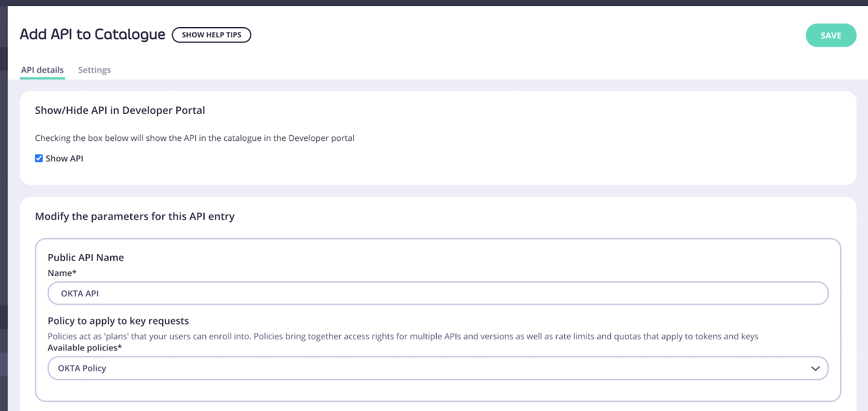Image resolution: width=868 pixels, height=411 pixels.
Task: Click the Modify the parameters for this API entry heading
Action: [x=135, y=216]
